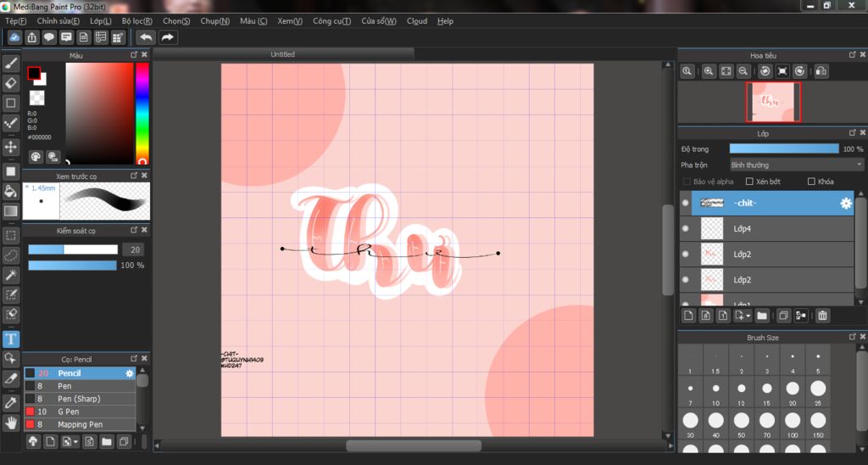Select the transparent color swatch
Viewport: 868px width, 465px height.
(x=36, y=98)
